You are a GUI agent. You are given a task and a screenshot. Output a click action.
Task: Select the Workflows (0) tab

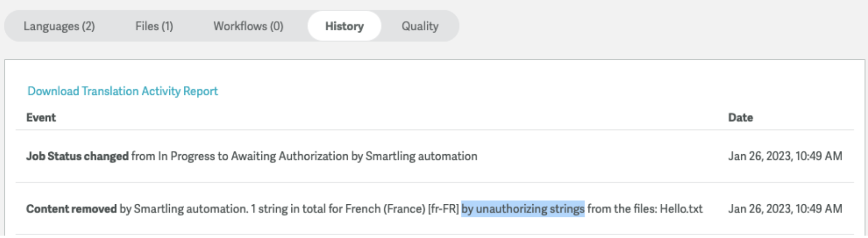(248, 26)
